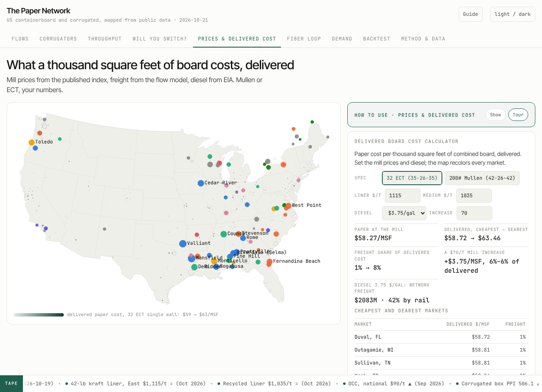Select the Valliant mill dot on the map
The image size is (542, 392).
[x=183, y=244]
